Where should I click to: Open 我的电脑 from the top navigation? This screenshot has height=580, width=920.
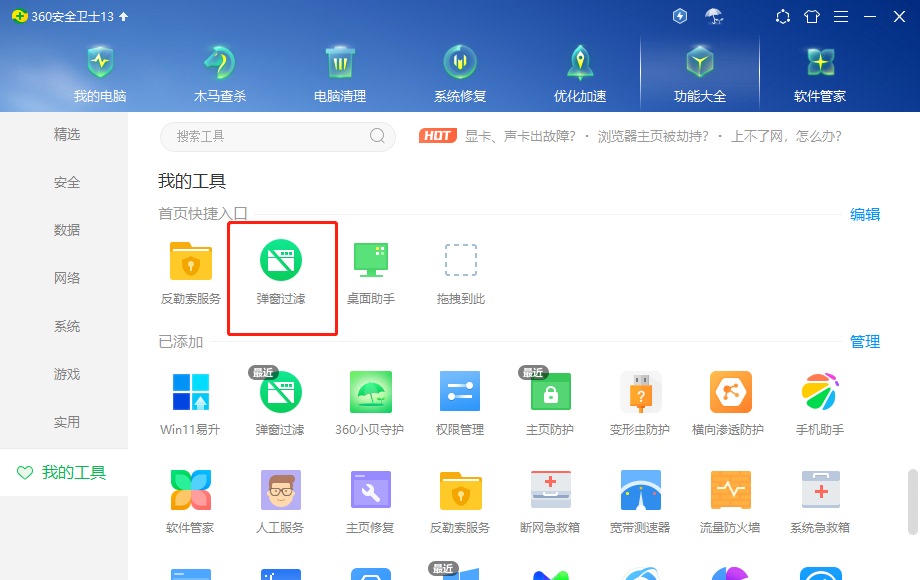point(100,74)
